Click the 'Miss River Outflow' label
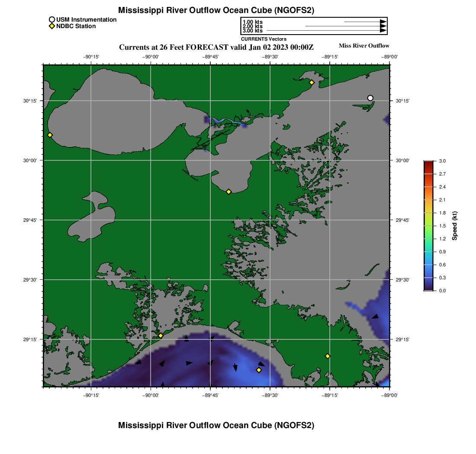Screen dimensions: 476x454 (363, 46)
